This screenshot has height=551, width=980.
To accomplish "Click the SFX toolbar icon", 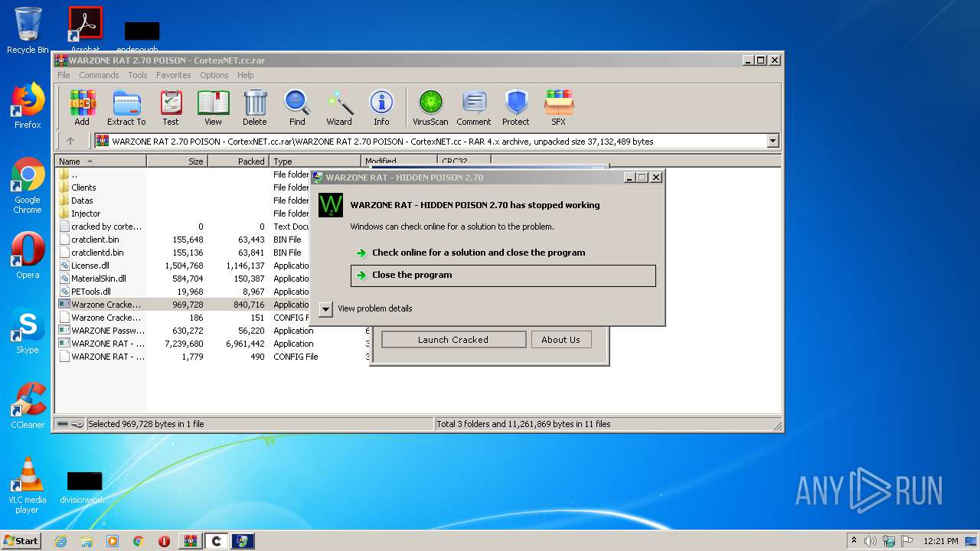I will pos(559,108).
